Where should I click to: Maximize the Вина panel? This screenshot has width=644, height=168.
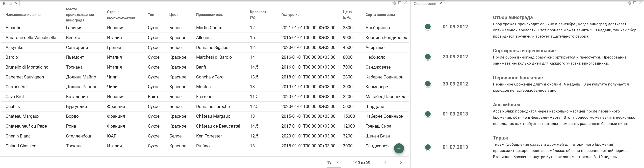pos(400,3)
